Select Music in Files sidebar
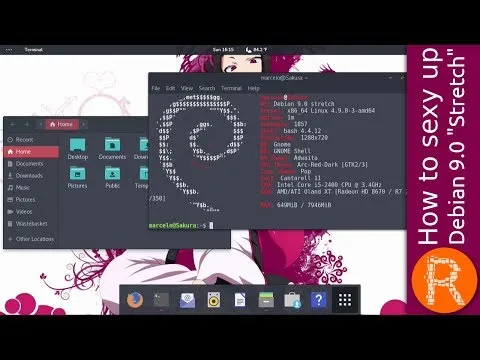Viewport: 480px width, 360px height. coord(32,188)
